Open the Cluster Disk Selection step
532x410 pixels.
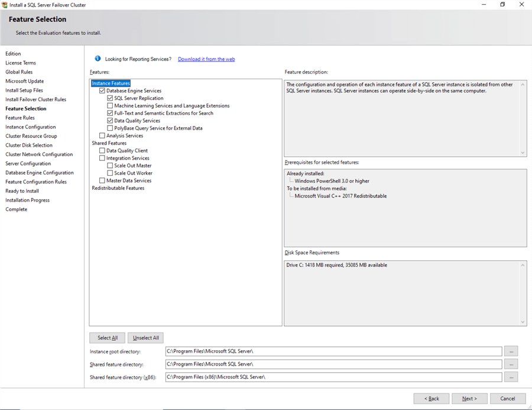point(29,146)
